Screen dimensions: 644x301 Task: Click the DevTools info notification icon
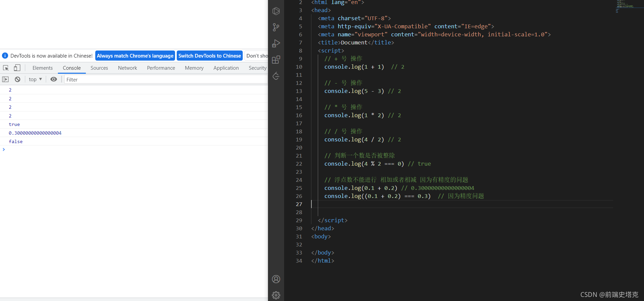coord(5,56)
